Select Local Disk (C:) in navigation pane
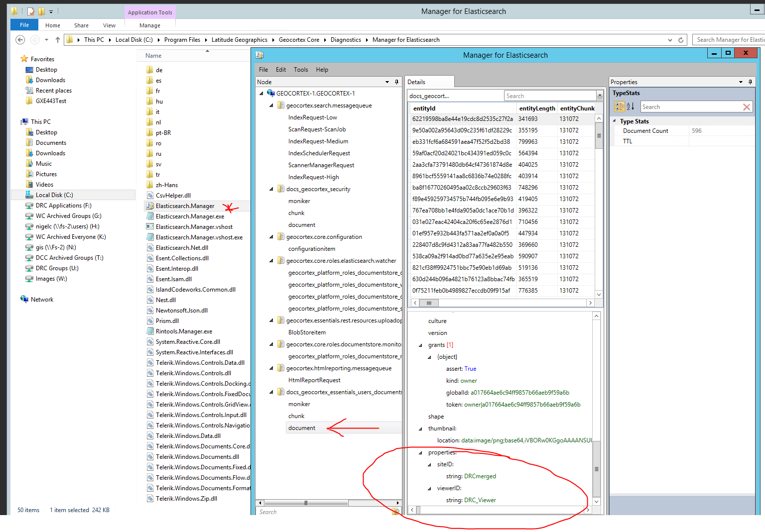 tap(54, 195)
